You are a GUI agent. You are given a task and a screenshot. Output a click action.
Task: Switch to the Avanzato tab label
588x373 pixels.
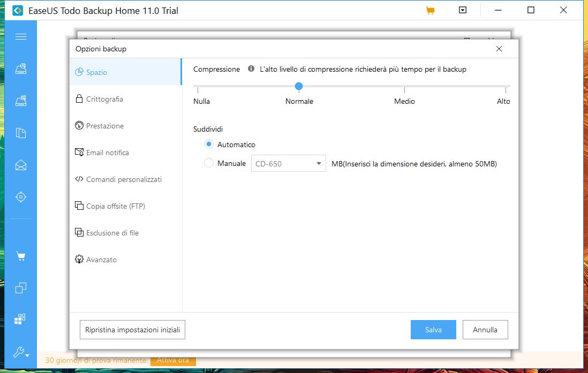pos(101,260)
